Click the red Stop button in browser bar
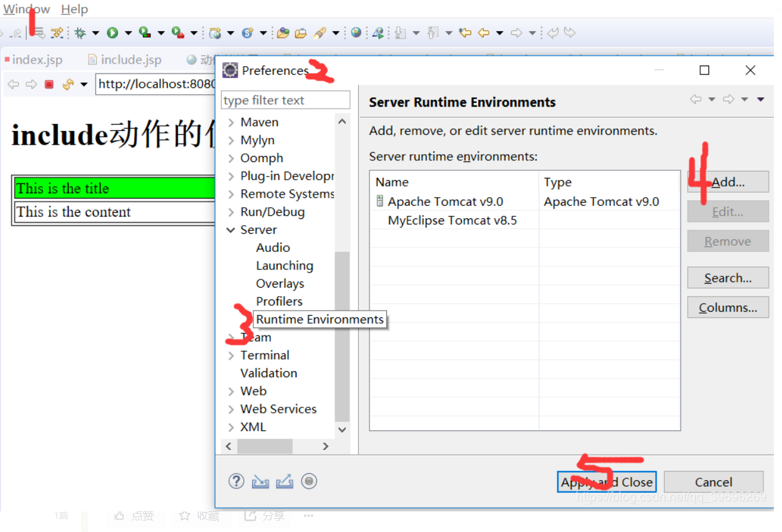Viewport: 782px width, 532px height. click(x=49, y=84)
